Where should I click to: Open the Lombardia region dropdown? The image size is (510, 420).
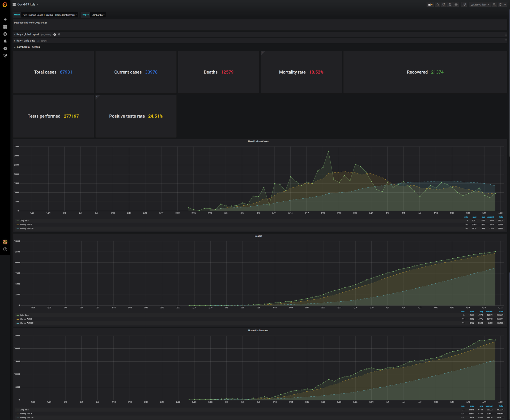[x=98, y=15]
